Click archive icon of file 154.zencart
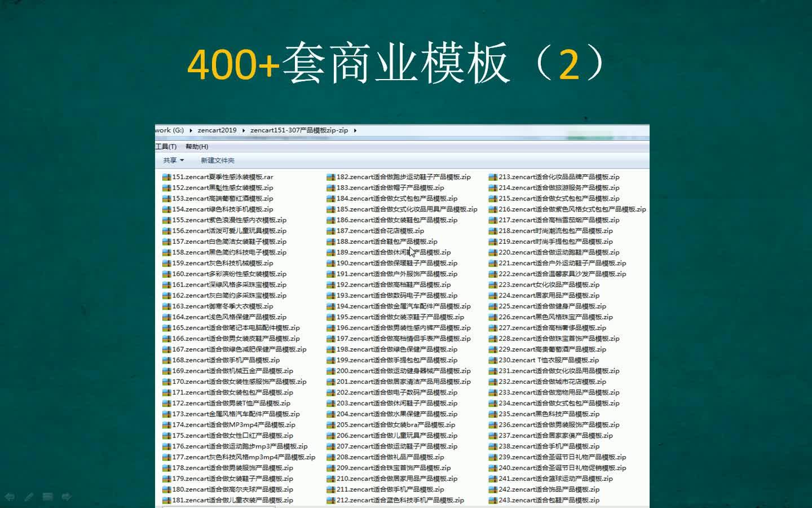 pos(166,209)
